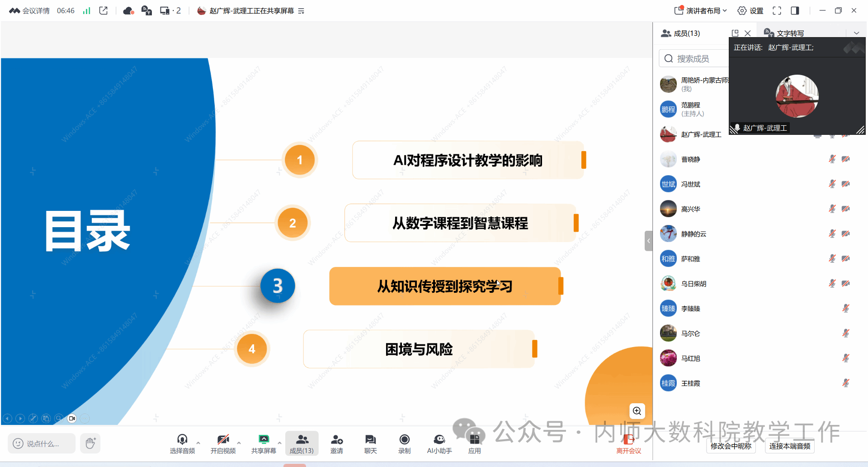Click the zoom-in magnifier on slide
This screenshot has height=467, width=868.
point(637,411)
